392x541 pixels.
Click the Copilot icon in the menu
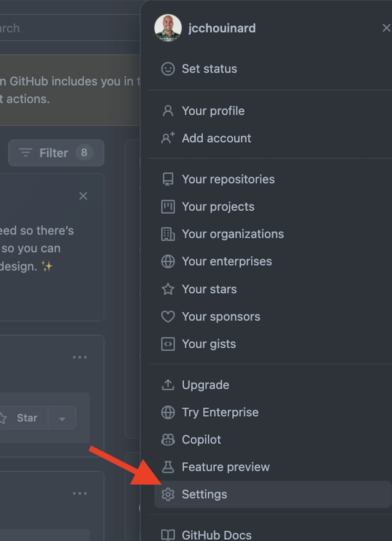[168, 440]
